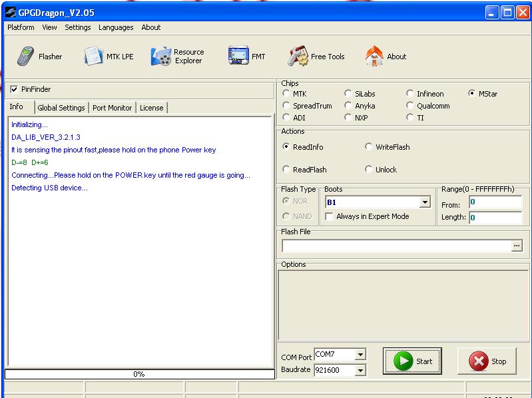The width and height of the screenshot is (532, 398).
Task: Click the Stop button
Action: (x=487, y=361)
